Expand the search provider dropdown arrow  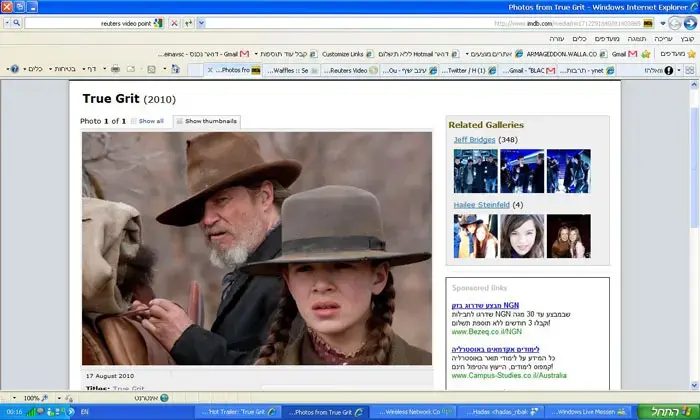point(7,23)
